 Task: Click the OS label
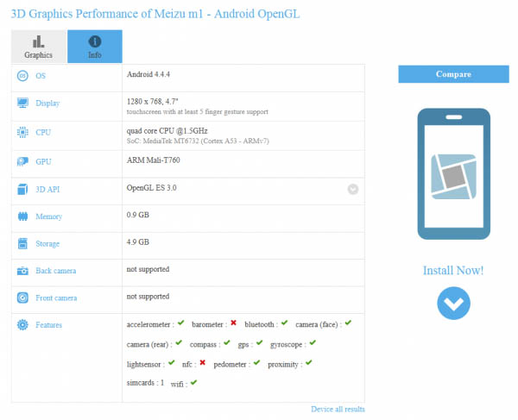click(41, 76)
